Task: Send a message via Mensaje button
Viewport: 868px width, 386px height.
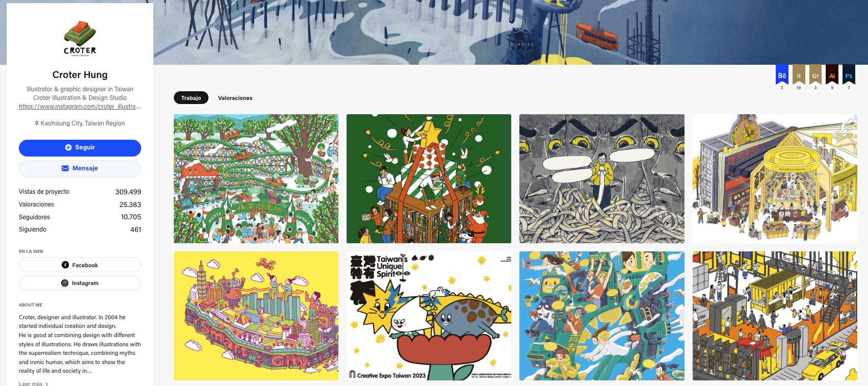Action: [x=80, y=169]
